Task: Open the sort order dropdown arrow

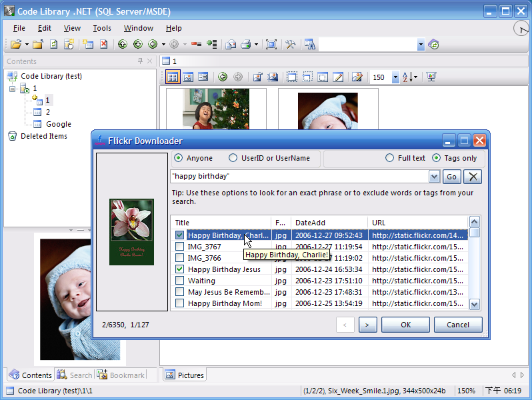Action: coord(415,77)
